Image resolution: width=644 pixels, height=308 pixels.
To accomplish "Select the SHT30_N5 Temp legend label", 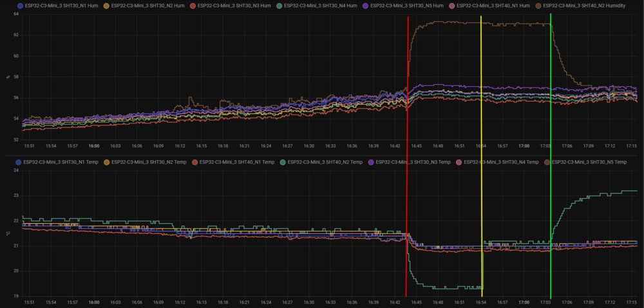I will pos(589,162).
